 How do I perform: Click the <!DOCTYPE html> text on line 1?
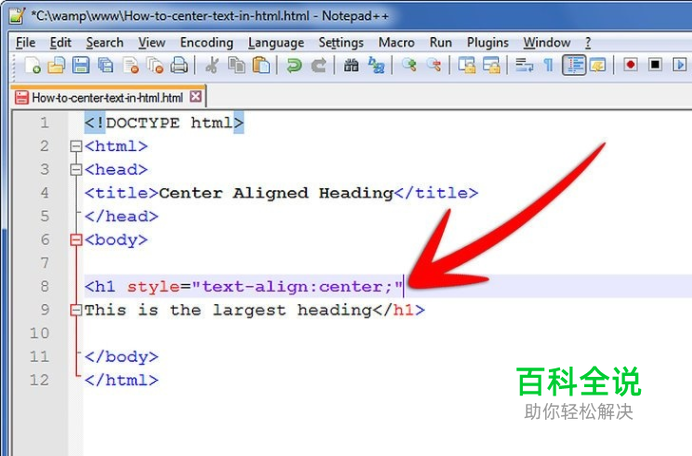[x=164, y=123]
